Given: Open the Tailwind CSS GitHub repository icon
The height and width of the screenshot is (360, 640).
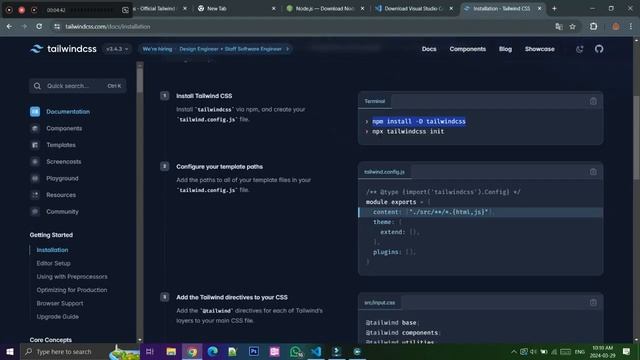Looking at the screenshot, I should pos(599,49).
